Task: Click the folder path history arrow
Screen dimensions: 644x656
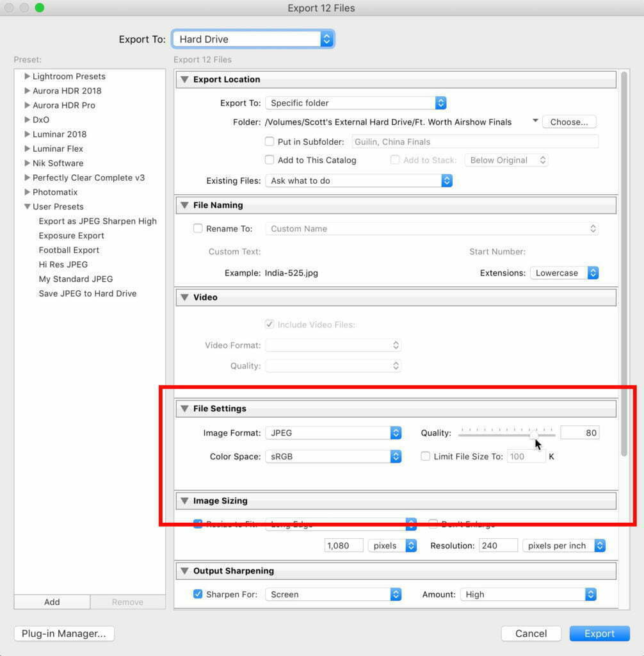Action: point(535,121)
